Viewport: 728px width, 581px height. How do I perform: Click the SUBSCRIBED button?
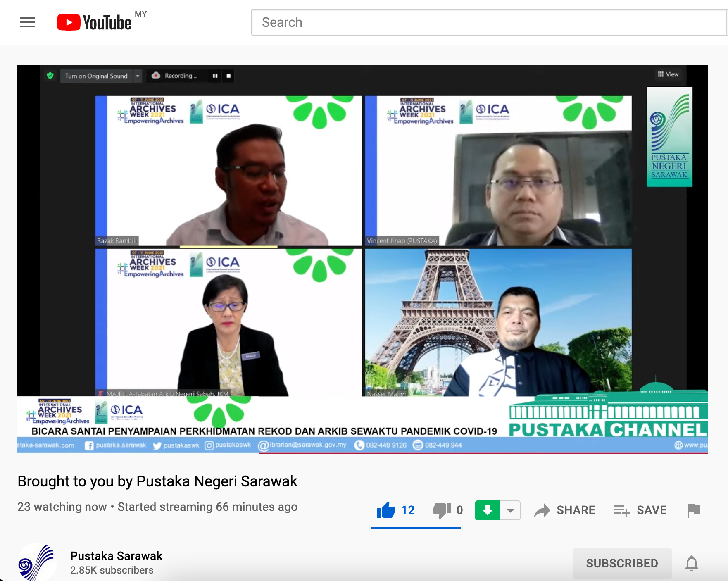[x=622, y=563]
